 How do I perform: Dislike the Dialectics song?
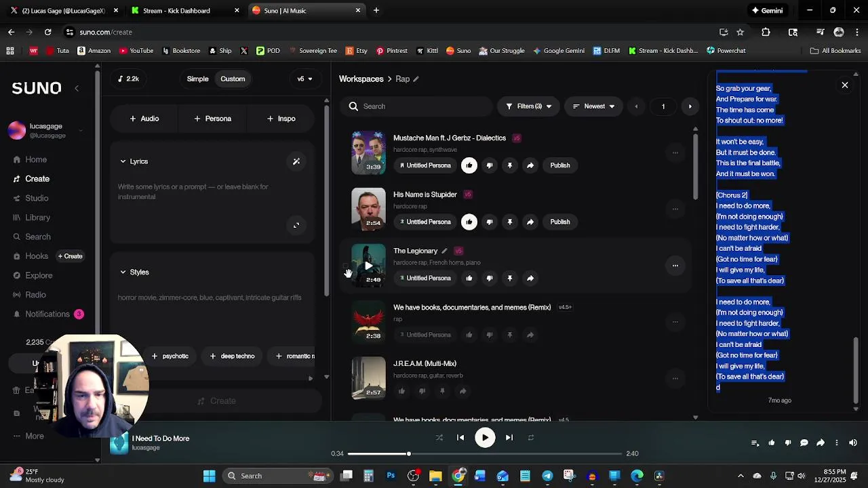pyautogui.click(x=490, y=165)
